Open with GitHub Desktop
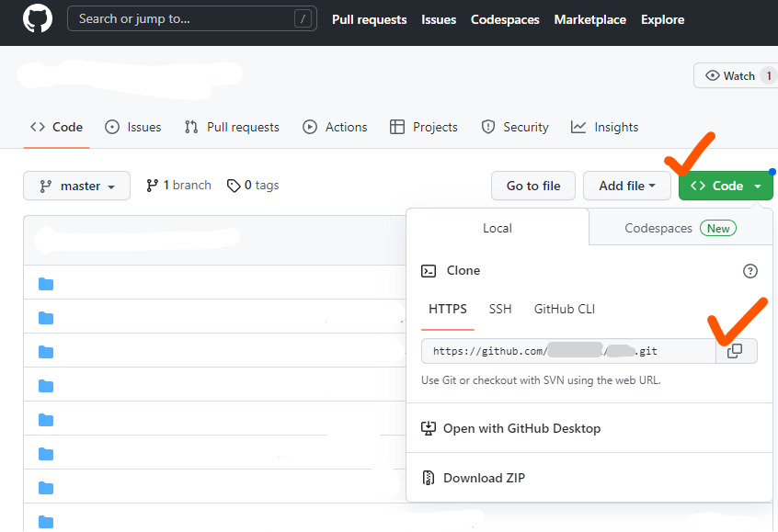Image resolution: width=778 pixels, height=532 pixels. (x=521, y=428)
